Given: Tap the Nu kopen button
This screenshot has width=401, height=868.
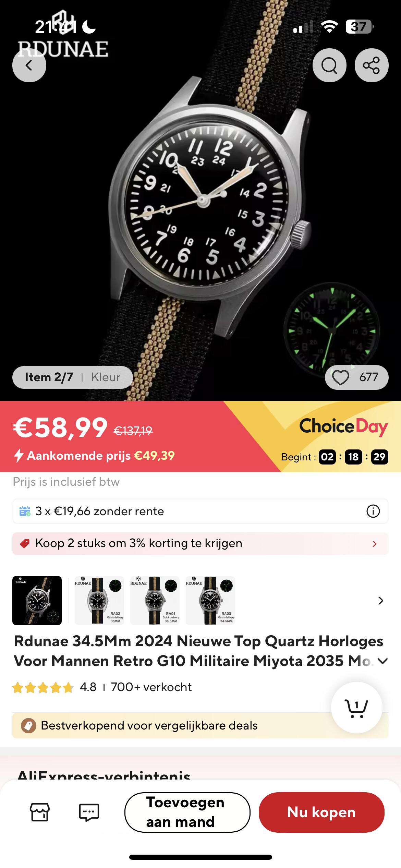Looking at the screenshot, I should pyautogui.click(x=321, y=812).
